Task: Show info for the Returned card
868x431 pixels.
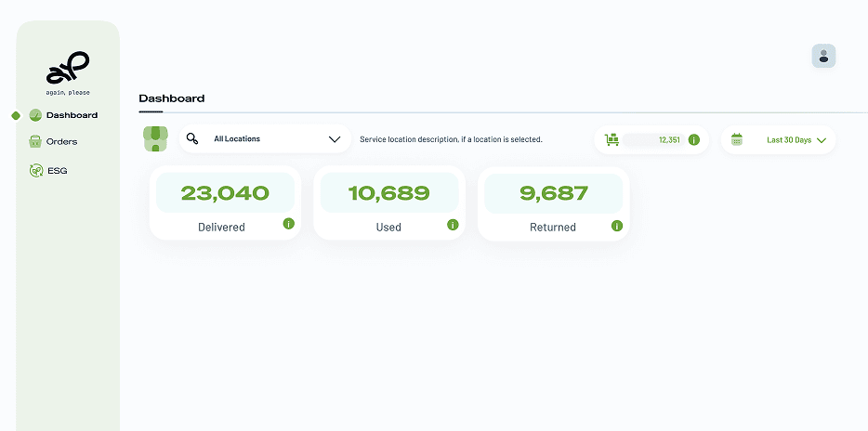Action: point(617,226)
